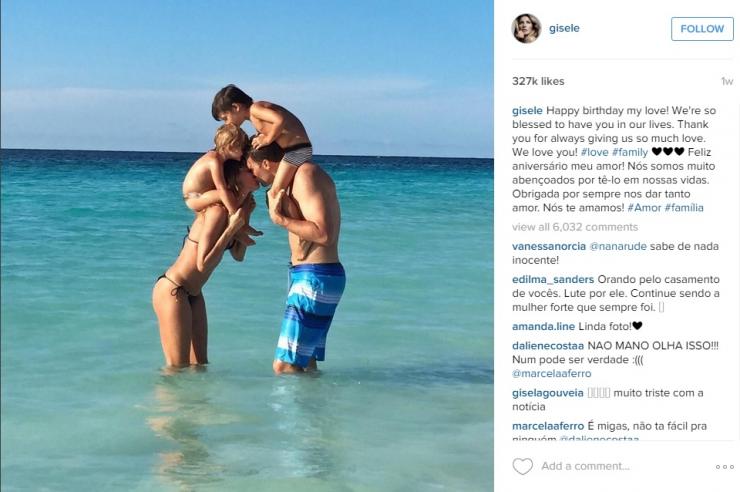This screenshot has width=740, height=492.
Task: Open the @nanarude mention
Action: (618, 246)
